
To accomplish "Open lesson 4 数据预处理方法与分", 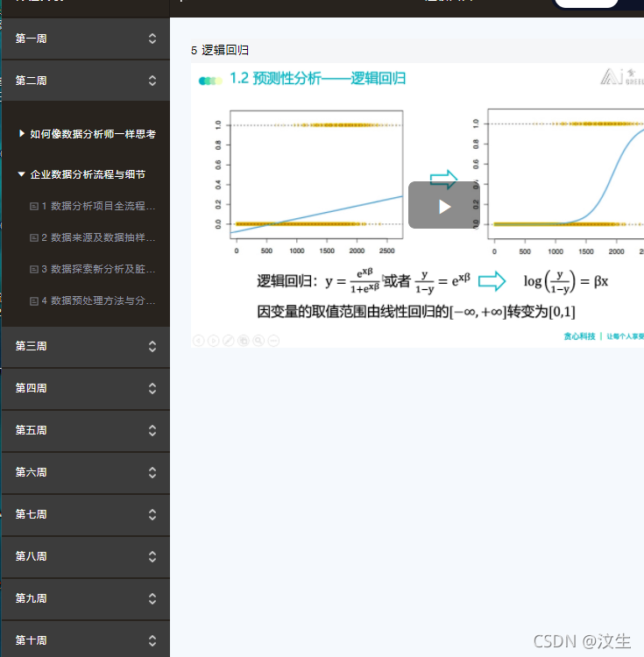I will 98,300.
